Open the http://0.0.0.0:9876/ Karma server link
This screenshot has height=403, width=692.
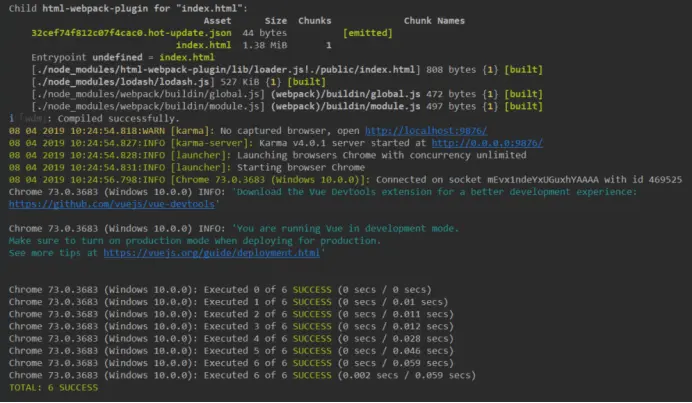pyautogui.click(x=487, y=143)
